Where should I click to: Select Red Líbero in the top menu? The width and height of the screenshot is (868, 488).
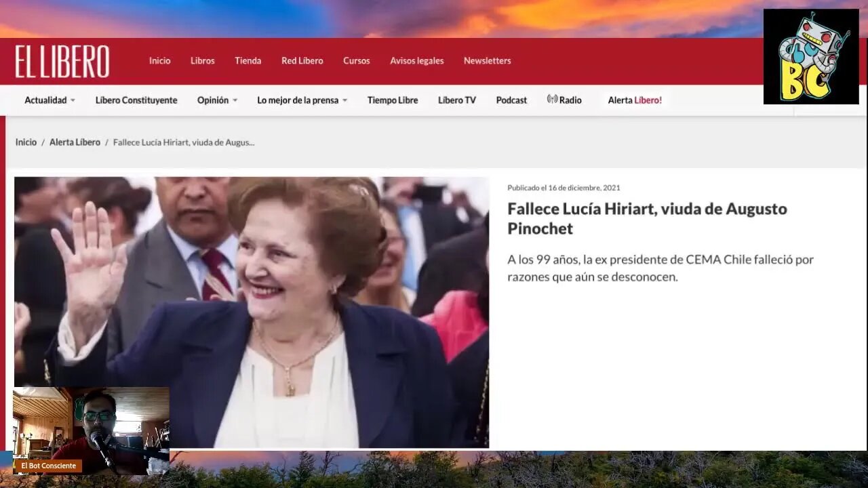(302, 60)
